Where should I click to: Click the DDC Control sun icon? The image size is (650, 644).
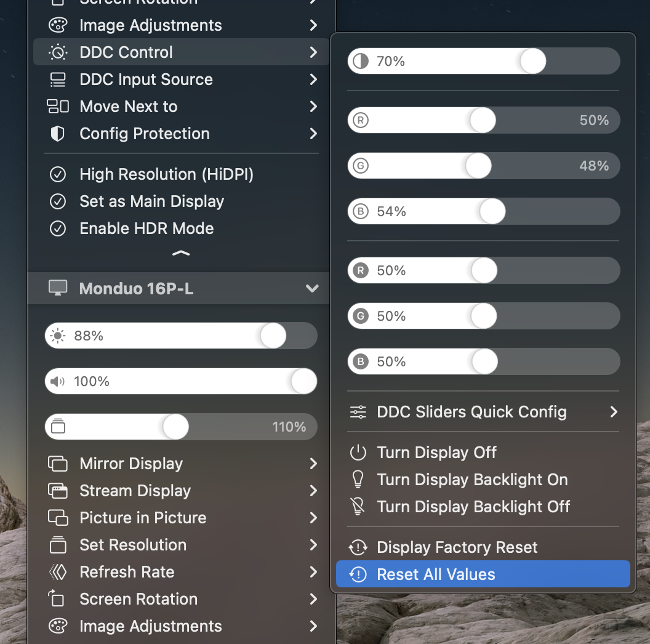57,52
